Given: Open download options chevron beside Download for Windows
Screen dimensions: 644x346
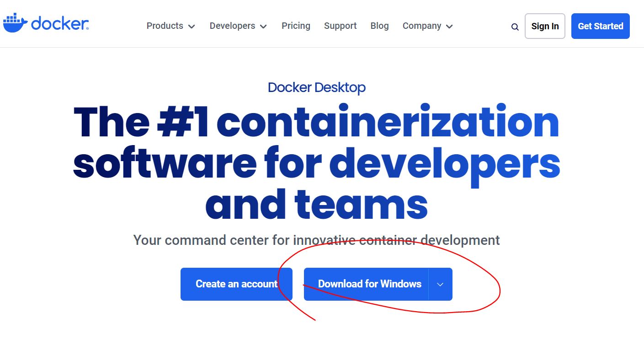Looking at the screenshot, I should coord(440,284).
